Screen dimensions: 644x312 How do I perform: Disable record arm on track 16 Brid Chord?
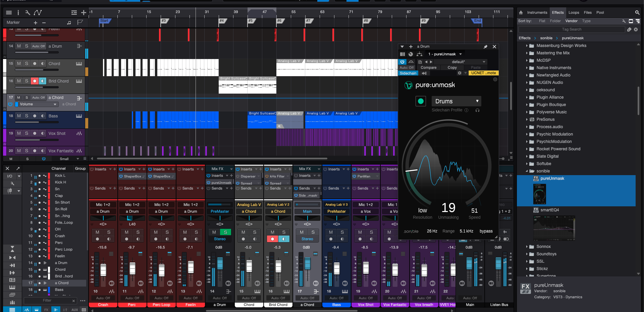coord(35,81)
